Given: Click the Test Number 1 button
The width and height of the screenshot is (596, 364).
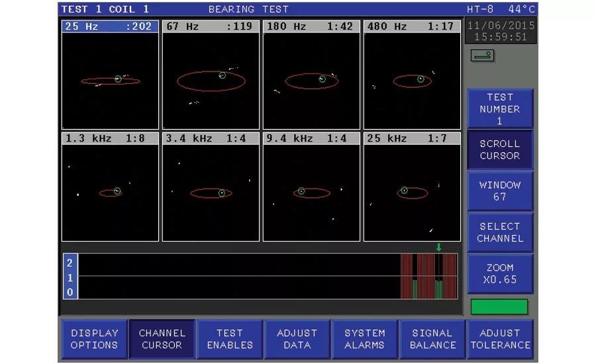Looking at the screenshot, I should 500,109.
